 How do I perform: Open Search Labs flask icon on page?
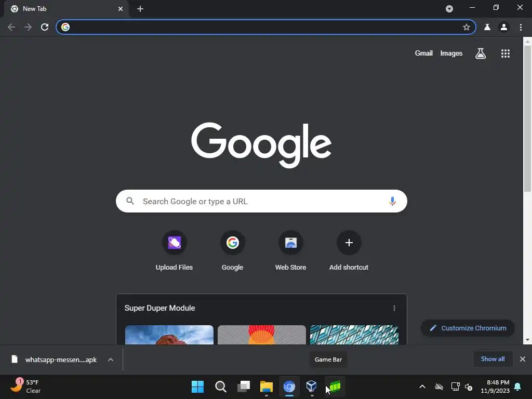[481, 54]
